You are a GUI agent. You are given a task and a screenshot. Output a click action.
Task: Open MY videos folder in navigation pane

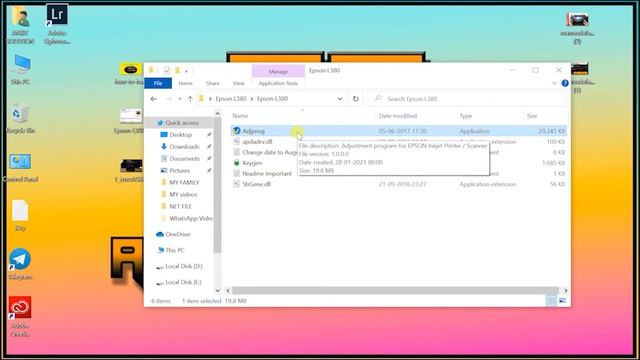click(x=183, y=194)
